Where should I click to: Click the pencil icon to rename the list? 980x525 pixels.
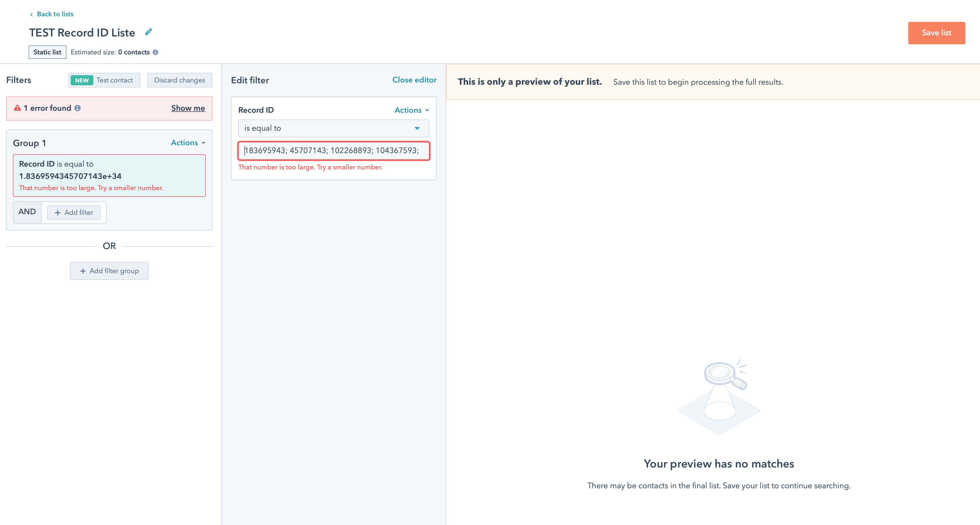tap(148, 32)
